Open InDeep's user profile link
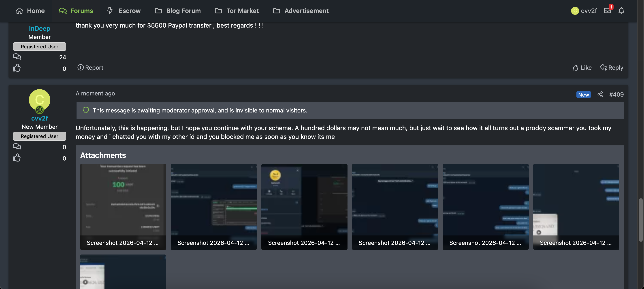The image size is (644, 289). [40, 28]
